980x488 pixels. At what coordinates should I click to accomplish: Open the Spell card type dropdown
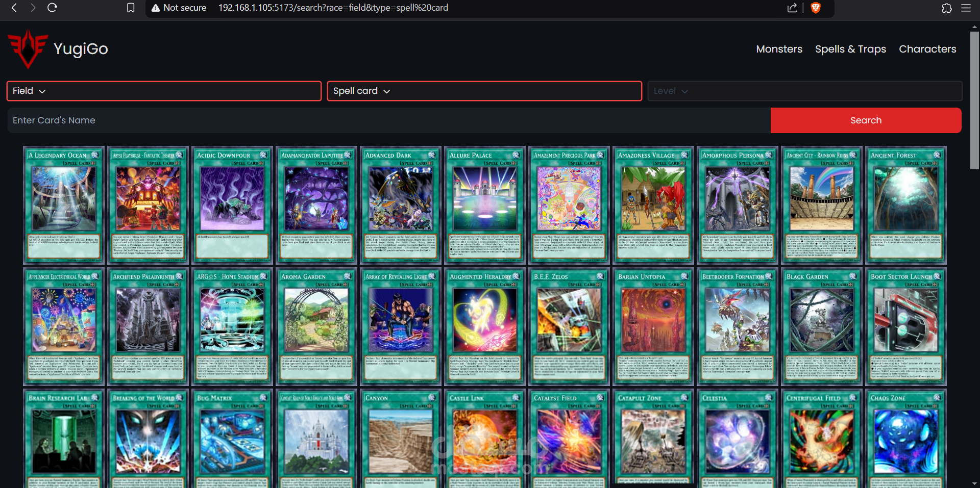pos(484,91)
